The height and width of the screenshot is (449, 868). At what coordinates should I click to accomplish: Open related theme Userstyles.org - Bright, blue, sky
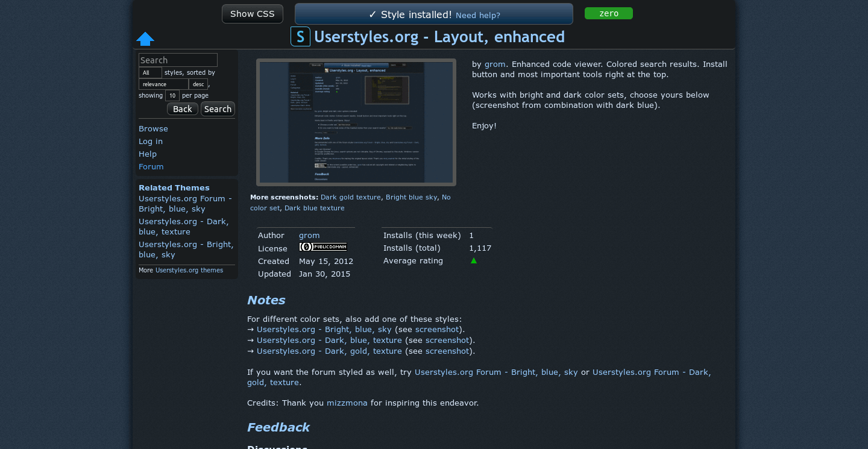click(186, 250)
